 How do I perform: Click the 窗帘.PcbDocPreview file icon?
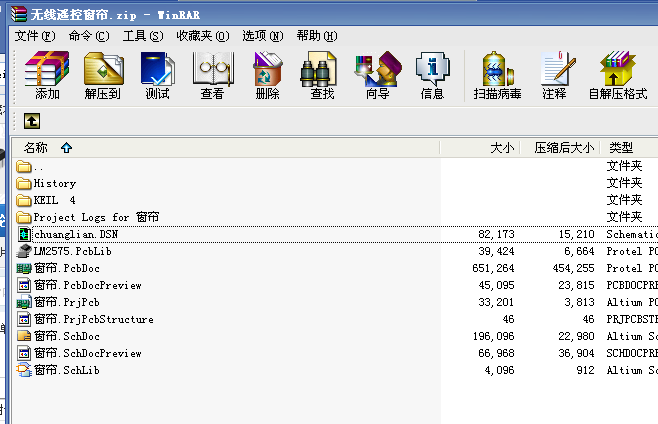tap(24, 285)
